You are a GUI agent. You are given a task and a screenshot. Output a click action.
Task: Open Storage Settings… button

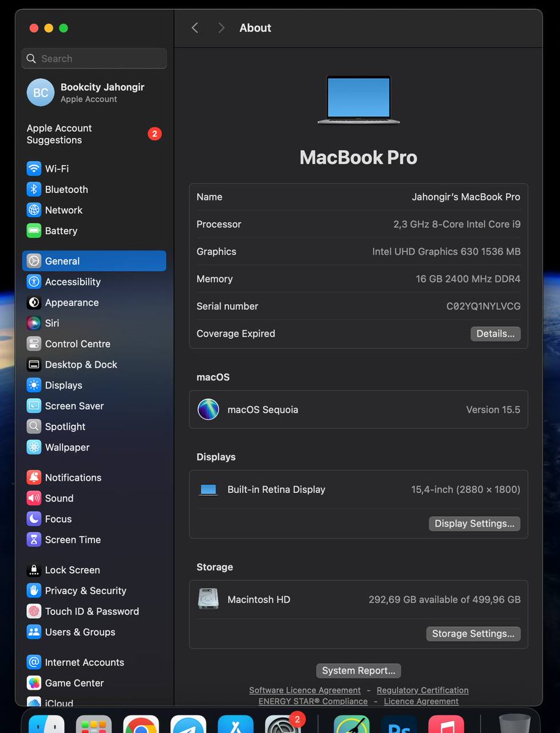(x=473, y=633)
